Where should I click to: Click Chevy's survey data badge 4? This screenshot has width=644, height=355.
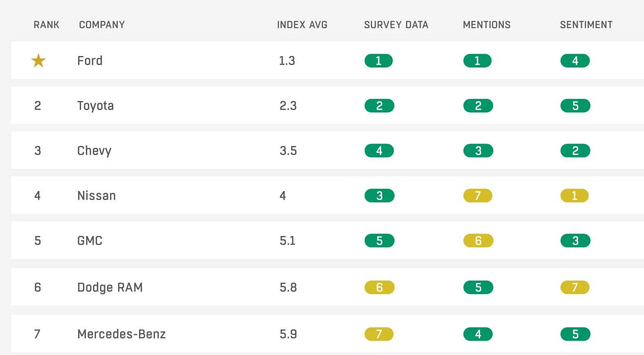379,151
